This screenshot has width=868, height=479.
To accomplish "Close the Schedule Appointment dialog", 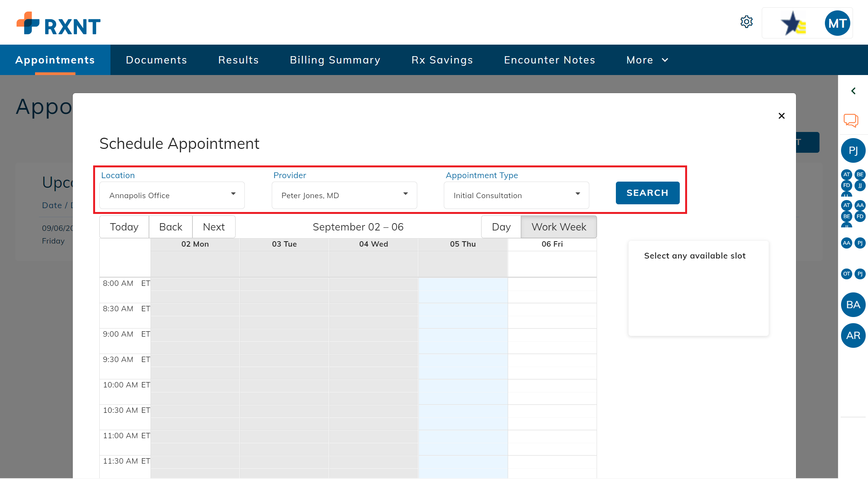I will 781,116.
